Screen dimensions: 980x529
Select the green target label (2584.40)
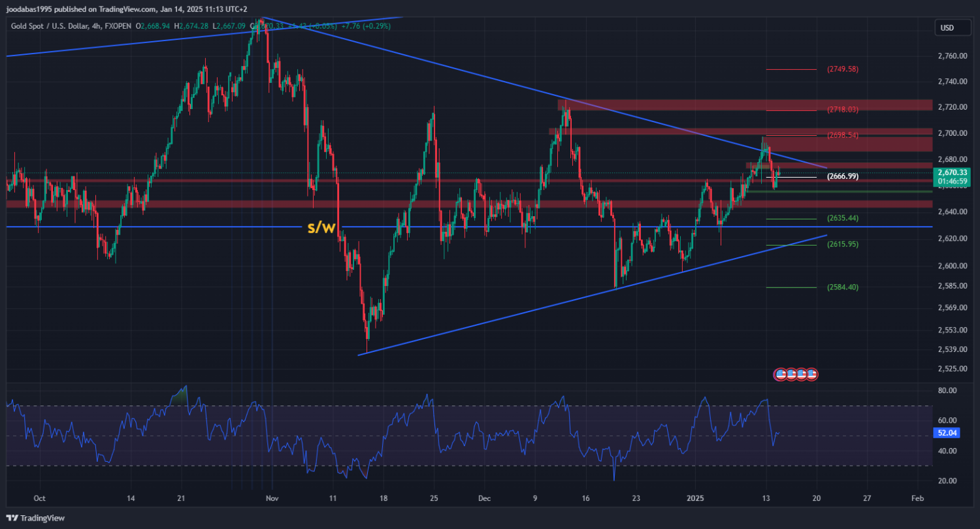[x=842, y=287]
